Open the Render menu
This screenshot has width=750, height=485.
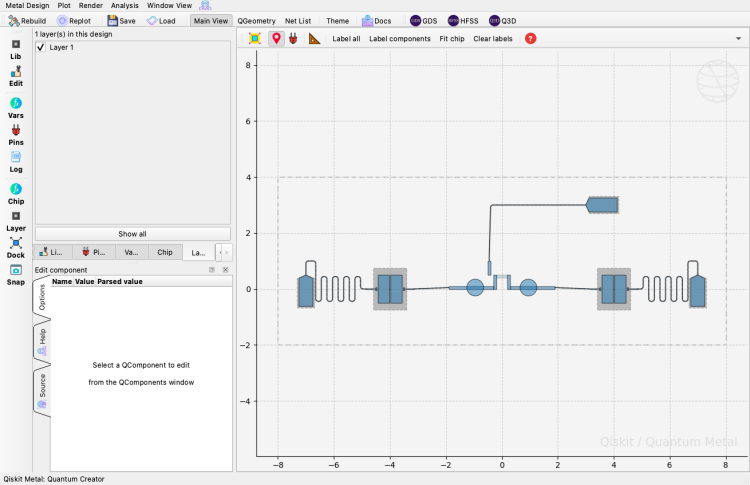coord(91,5)
